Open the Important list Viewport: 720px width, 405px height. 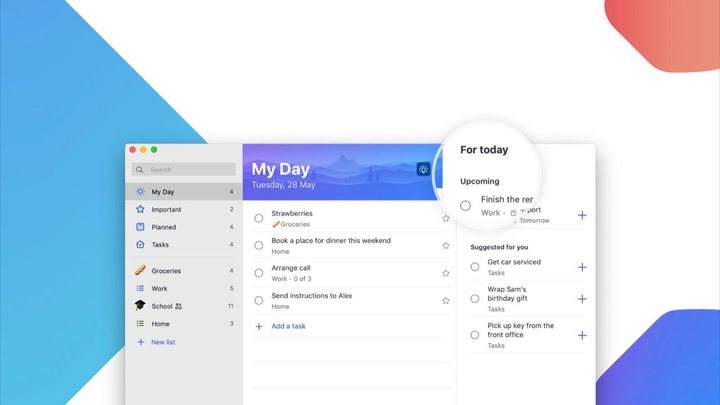coord(184,209)
